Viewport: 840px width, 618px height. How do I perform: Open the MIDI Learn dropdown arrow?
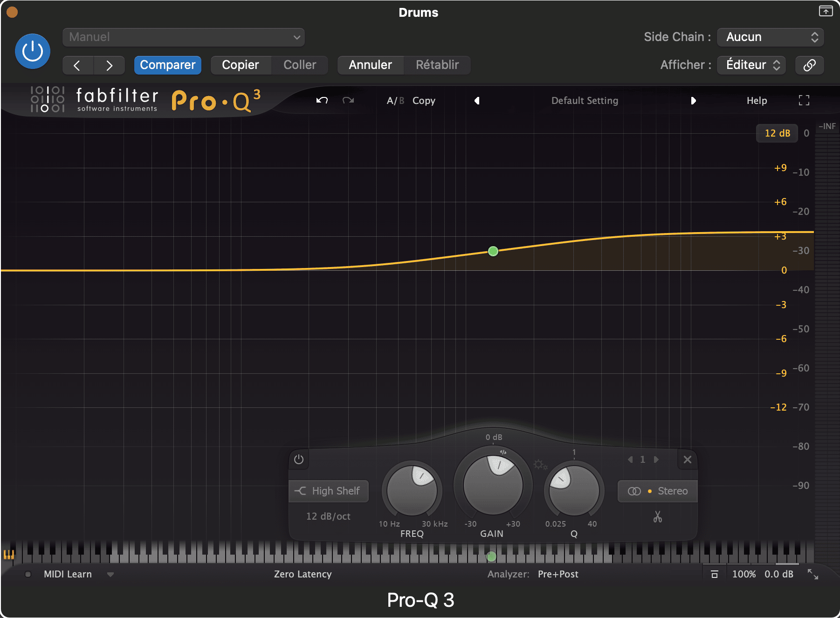point(110,575)
